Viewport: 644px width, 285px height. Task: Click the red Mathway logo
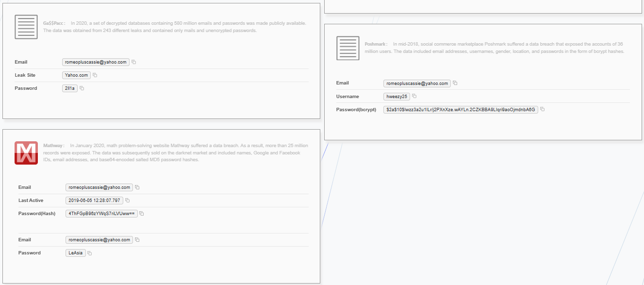click(x=26, y=152)
